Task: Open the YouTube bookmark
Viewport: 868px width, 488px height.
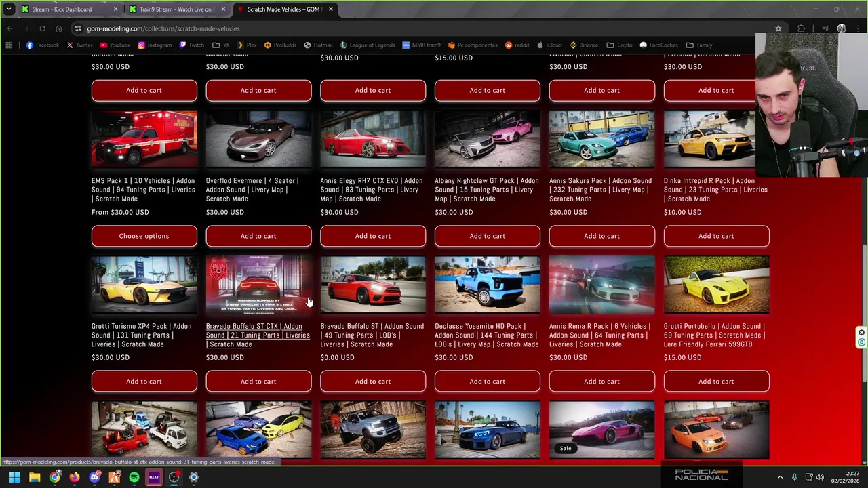Action: pos(115,45)
